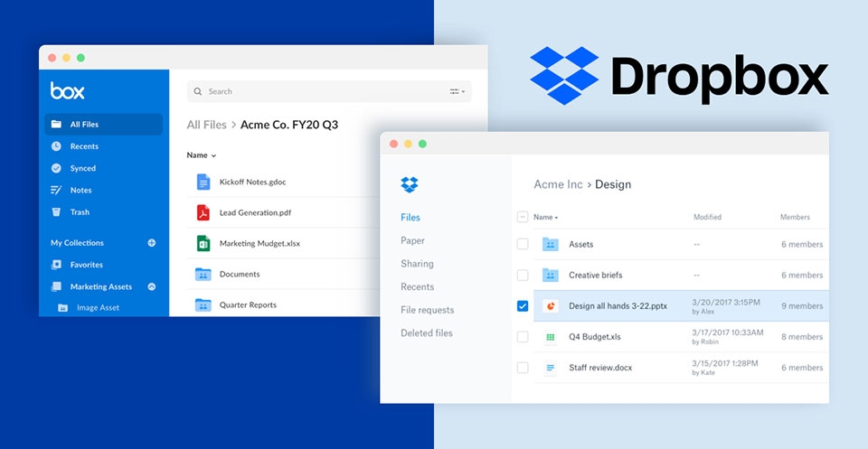The height and width of the screenshot is (449, 868).
Task: Click the Trash bin icon in Box
Action: [56, 211]
